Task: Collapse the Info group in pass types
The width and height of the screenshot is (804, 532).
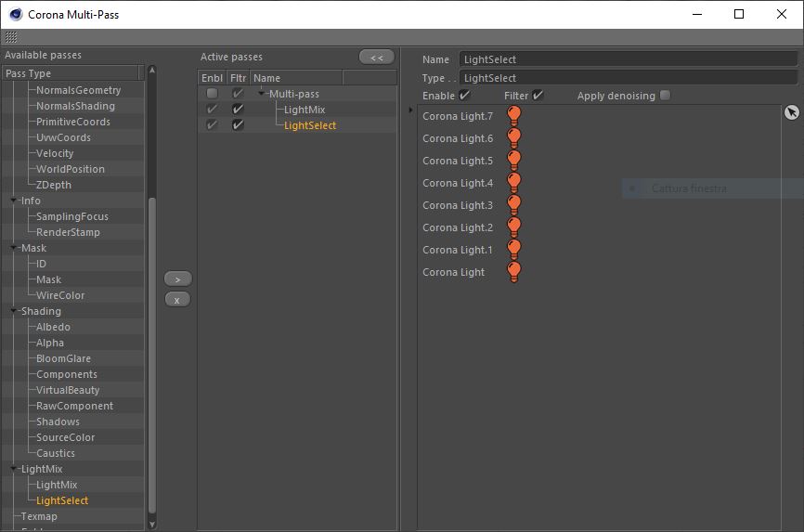Action: [x=14, y=201]
